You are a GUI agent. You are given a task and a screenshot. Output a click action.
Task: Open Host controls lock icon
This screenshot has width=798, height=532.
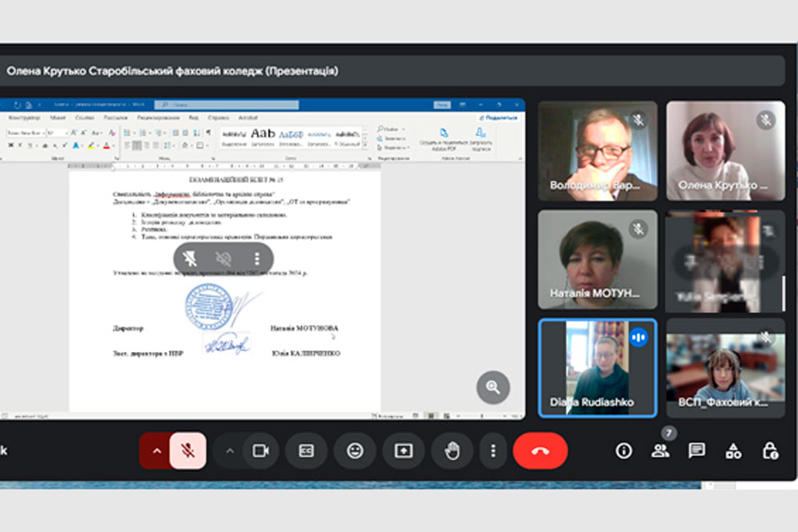pos(770,450)
